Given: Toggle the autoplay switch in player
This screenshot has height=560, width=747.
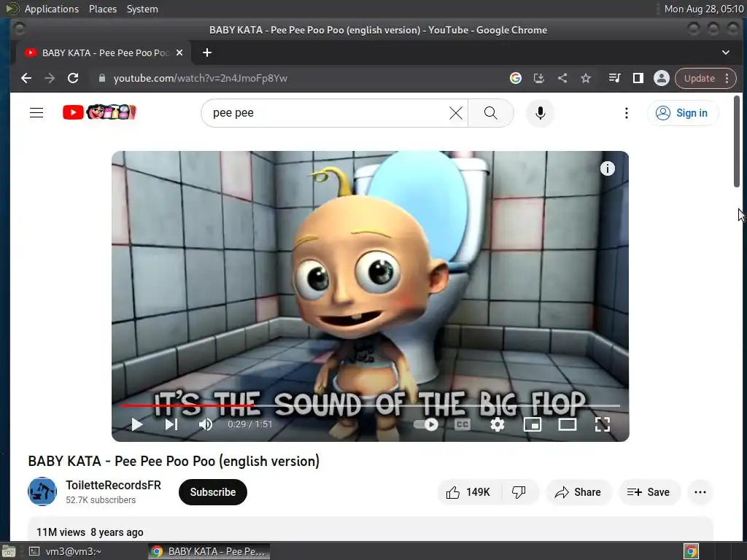Looking at the screenshot, I should click(x=426, y=424).
